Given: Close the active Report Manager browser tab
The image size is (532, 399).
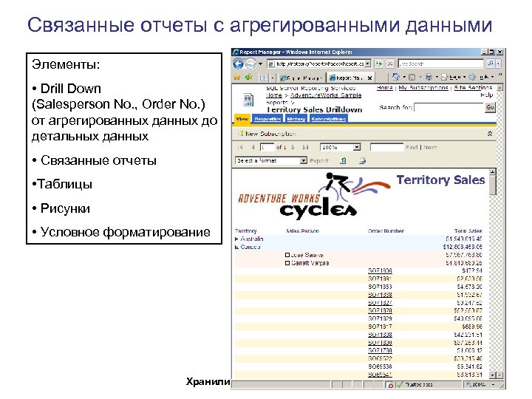Looking at the screenshot, I should 370,78.
